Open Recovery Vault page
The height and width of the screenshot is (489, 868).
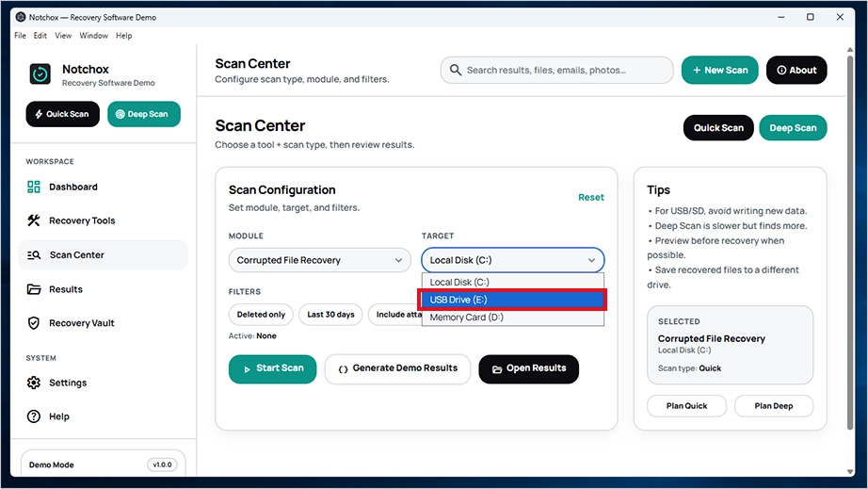click(103, 323)
